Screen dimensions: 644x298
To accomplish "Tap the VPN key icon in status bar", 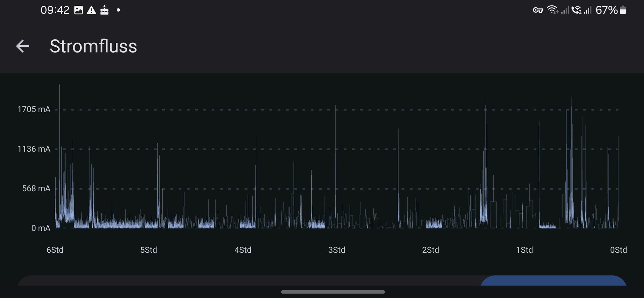I will pos(538,10).
